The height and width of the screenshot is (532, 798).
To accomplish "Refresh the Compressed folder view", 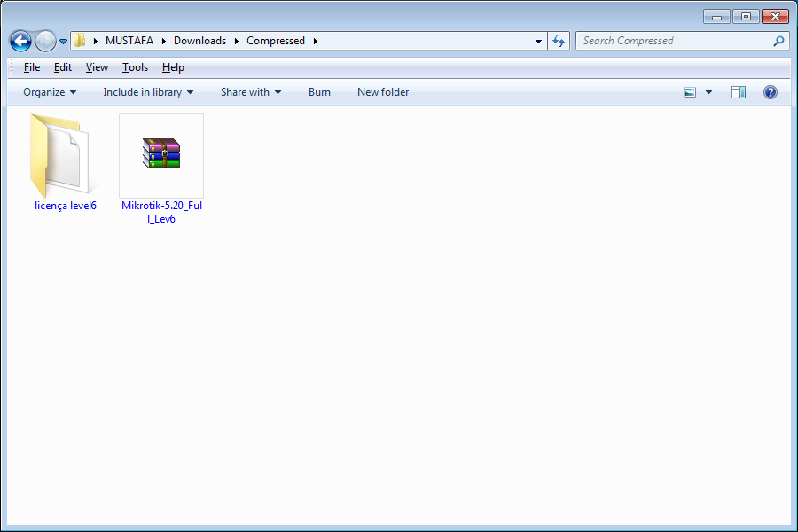I will (x=559, y=41).
